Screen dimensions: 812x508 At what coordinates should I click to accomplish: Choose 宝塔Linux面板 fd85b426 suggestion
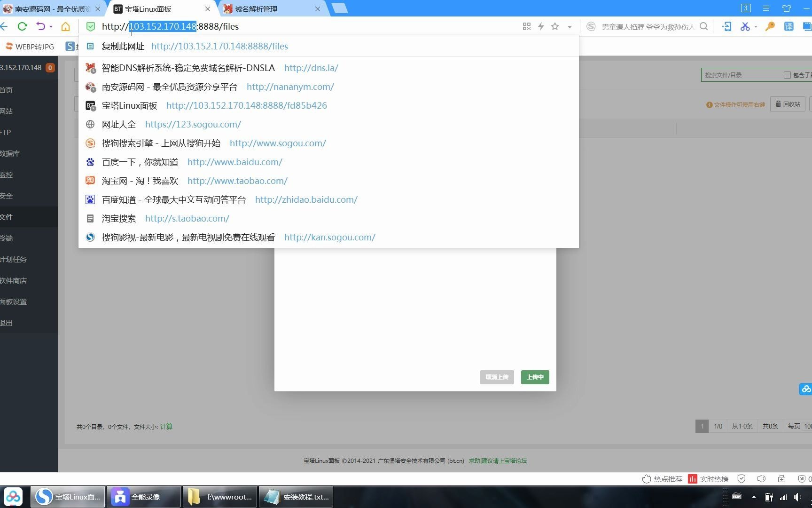(x=328, y=105)
